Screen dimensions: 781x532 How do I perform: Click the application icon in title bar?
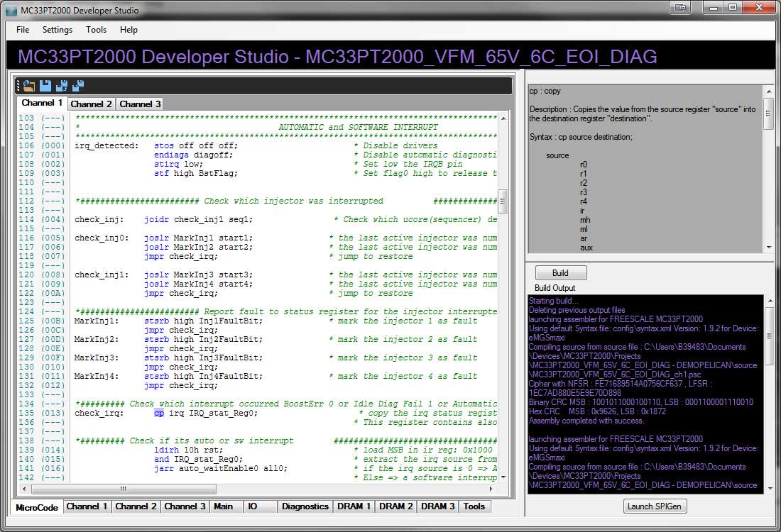(x=11, y=10)
